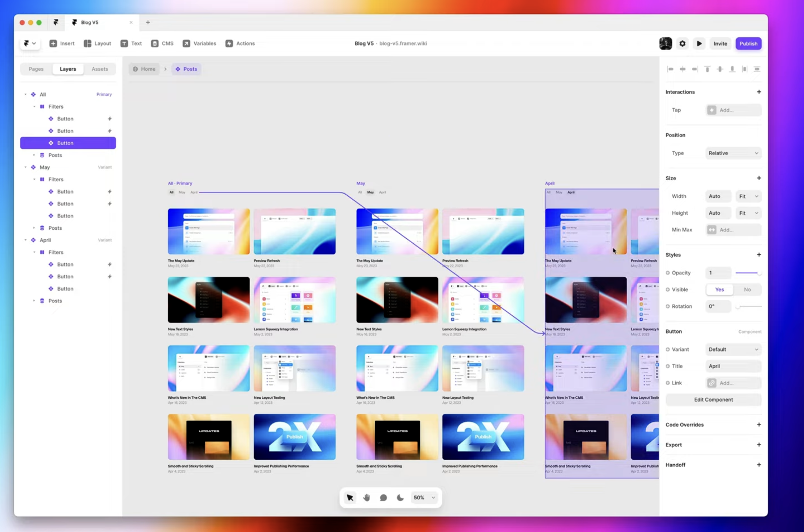804x532 pixels.
Task: Open project settings gear icon
Action: point(682,44)
